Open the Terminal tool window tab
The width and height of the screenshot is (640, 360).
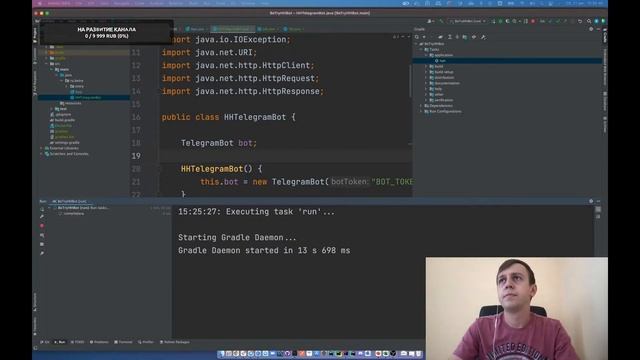pos(123,342)
